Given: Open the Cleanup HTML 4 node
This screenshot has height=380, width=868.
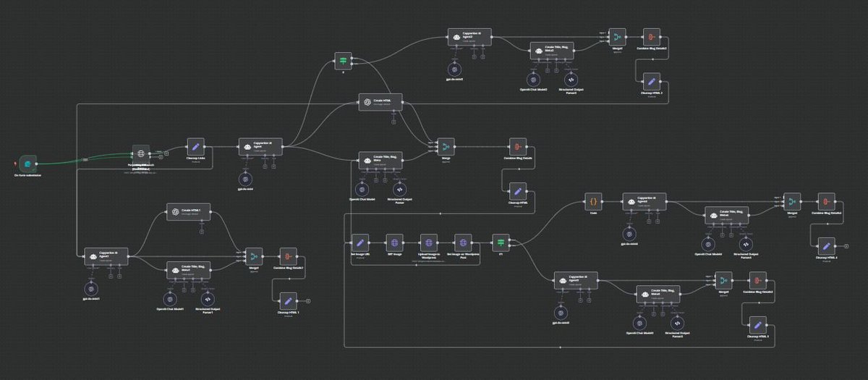Looking at the screenshot, I should [x=826, y=246].
